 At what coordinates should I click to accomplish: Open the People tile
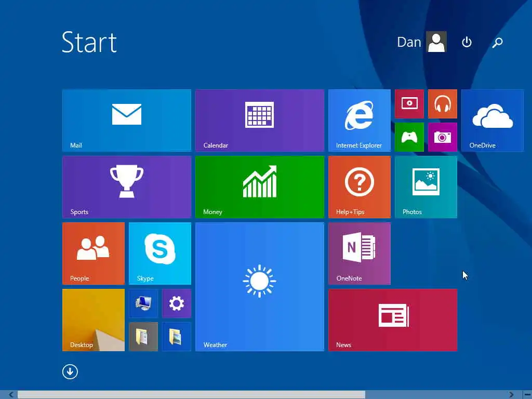point(94,254)
